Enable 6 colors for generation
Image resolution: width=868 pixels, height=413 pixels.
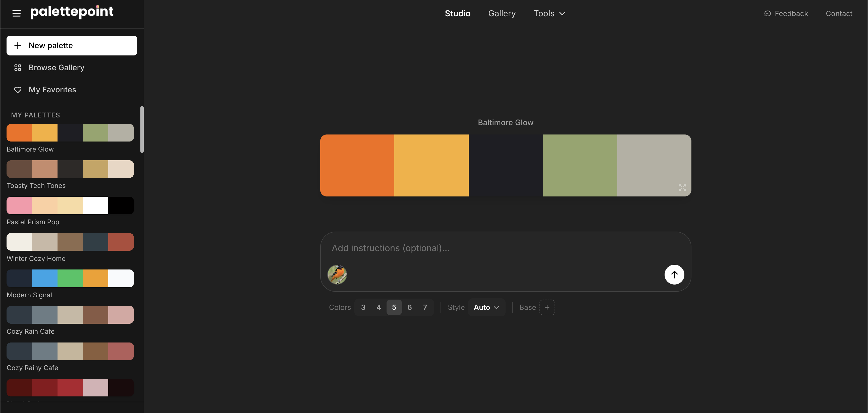tap(409, 307)
